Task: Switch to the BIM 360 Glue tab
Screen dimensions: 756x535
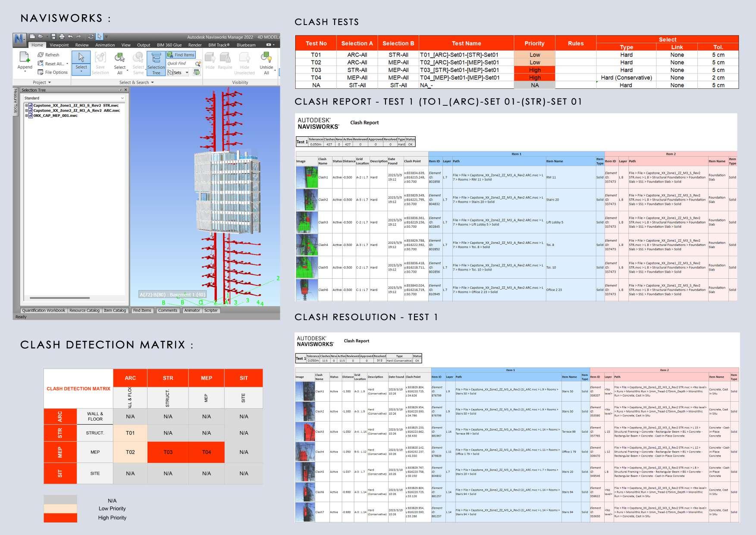Action: click(x=169, y=45)
